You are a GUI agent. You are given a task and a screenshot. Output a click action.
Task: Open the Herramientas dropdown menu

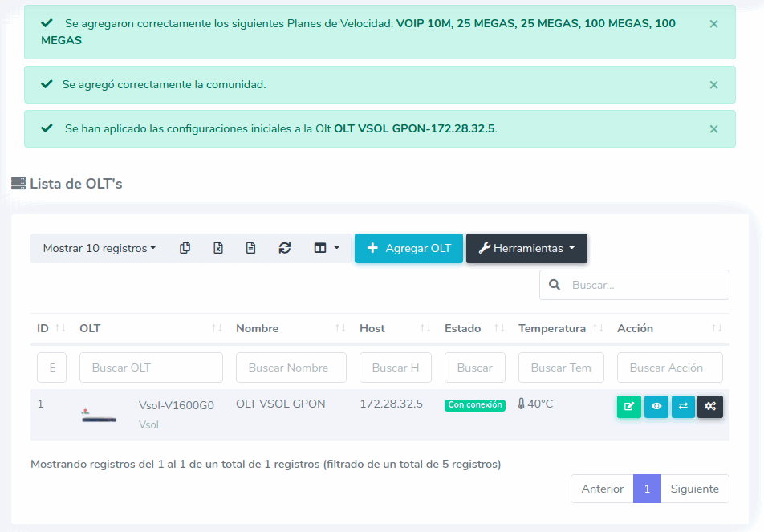click(x=526, y=249)
